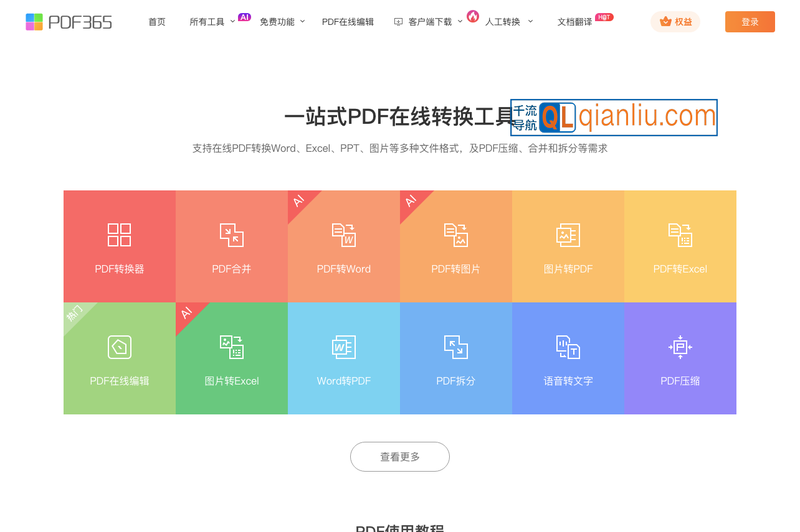The height and width of the screenshot is (532, 800).
Task: Go to PDF在线编辑 in the navigation bar
Action: (347, 22)
